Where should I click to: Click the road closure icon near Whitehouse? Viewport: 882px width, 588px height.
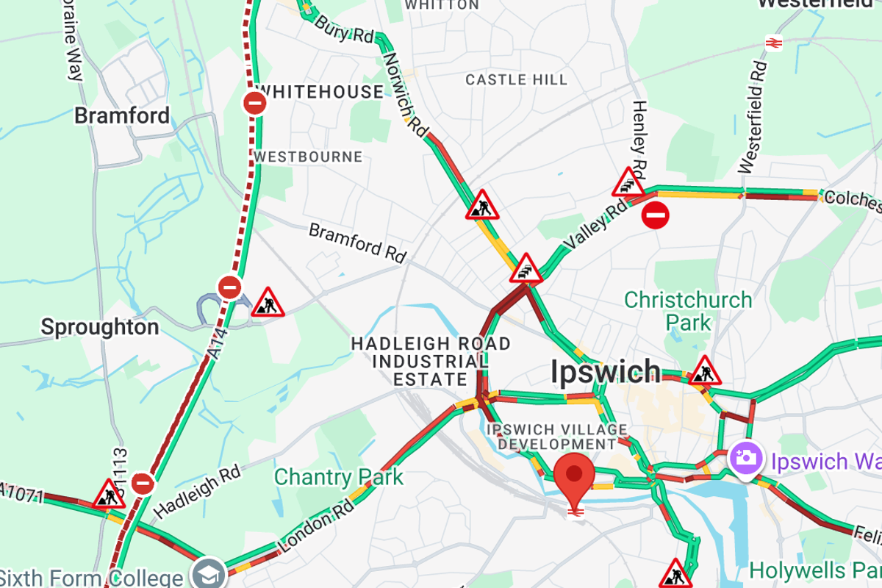coord(255,103)
